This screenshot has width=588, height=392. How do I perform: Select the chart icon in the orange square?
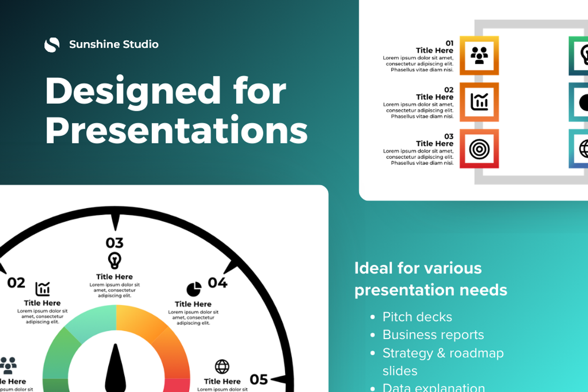479,102
